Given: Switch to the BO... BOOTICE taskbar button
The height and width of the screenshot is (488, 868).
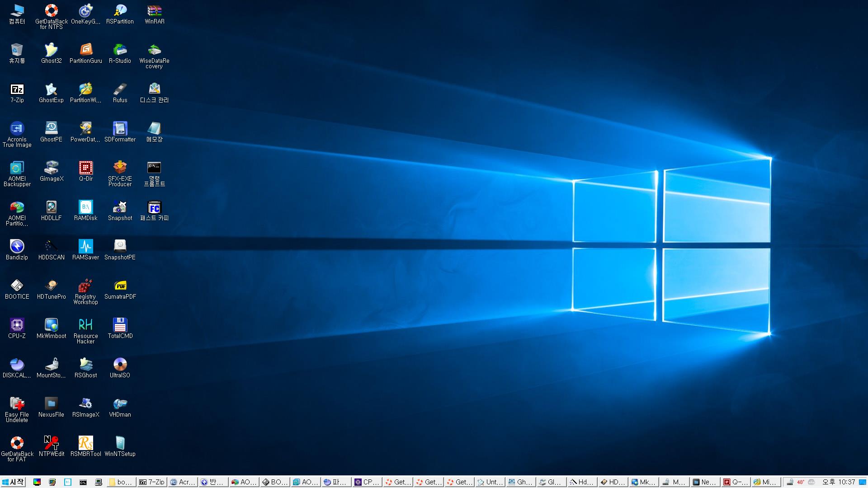Looking at the screenshot, I should coord(275,482).
